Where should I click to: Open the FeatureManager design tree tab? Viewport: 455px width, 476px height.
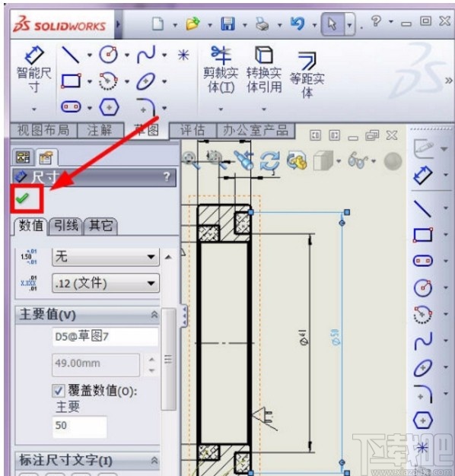23,157
